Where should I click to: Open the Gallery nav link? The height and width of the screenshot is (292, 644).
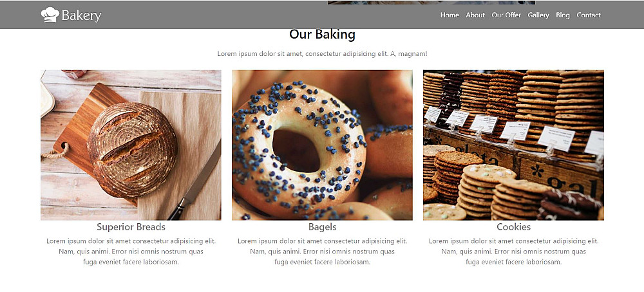tap(538, 15)
